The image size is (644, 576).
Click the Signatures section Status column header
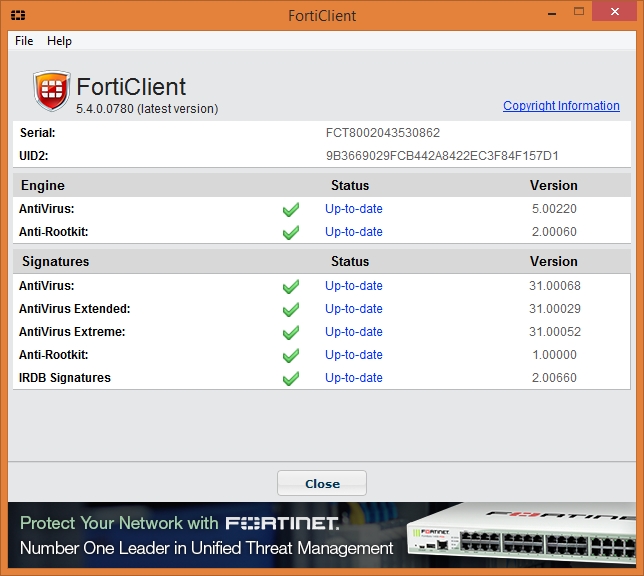click(x=350, y=261)
